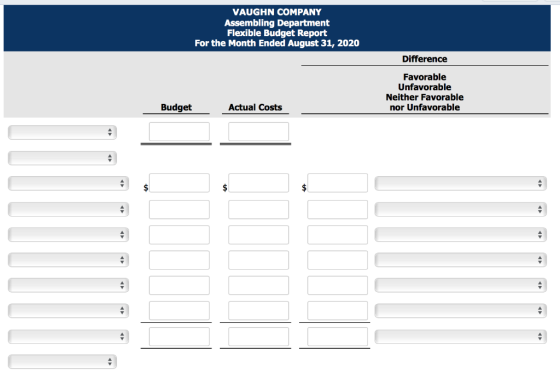Open the first cost item label dropdown with dollar row

pos(68,183)
